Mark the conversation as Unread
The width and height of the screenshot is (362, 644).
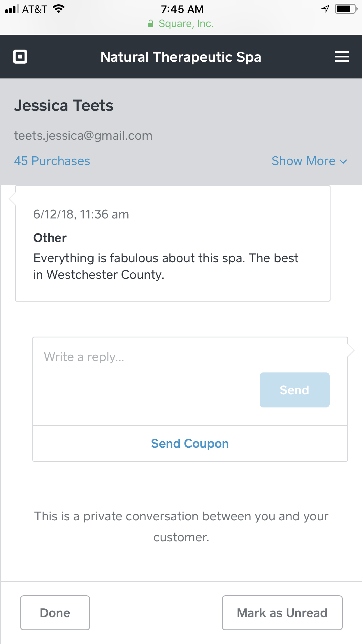click(282, 613)
